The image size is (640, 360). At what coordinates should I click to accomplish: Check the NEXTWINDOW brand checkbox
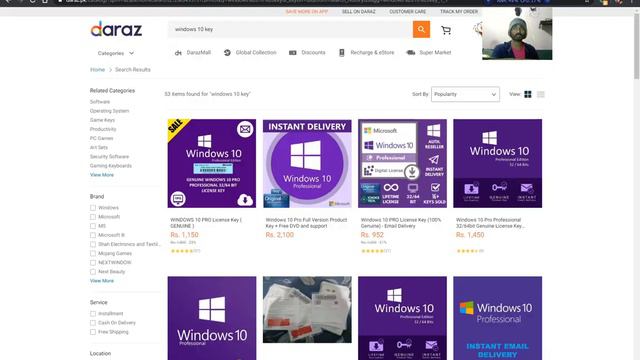point(93,262)
